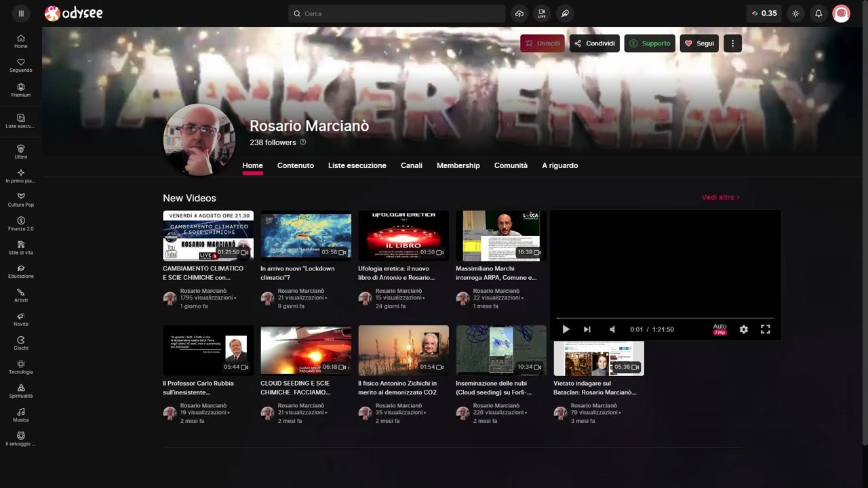
Task: Open the user avatar menu
Action: [x=841, y=14]
